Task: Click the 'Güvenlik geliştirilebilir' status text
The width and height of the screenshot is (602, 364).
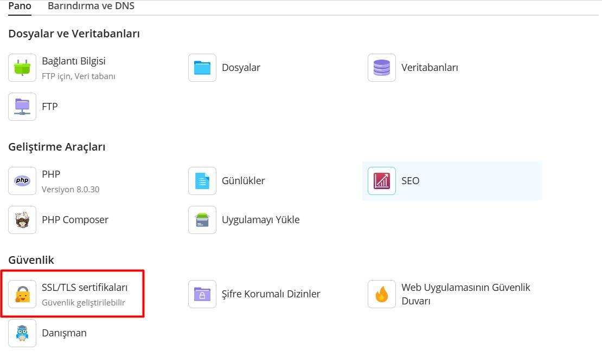Action: pos(84,303)
